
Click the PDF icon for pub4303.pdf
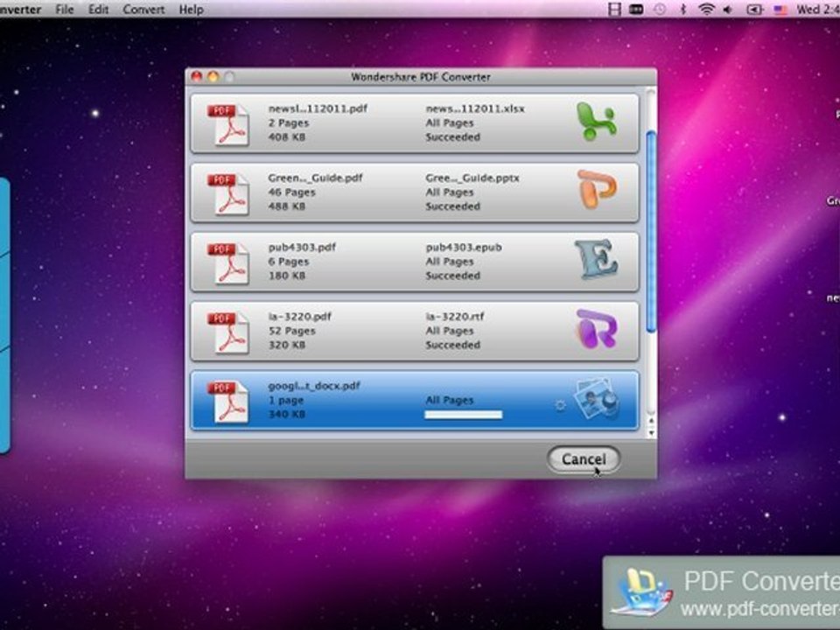(228, 263)
